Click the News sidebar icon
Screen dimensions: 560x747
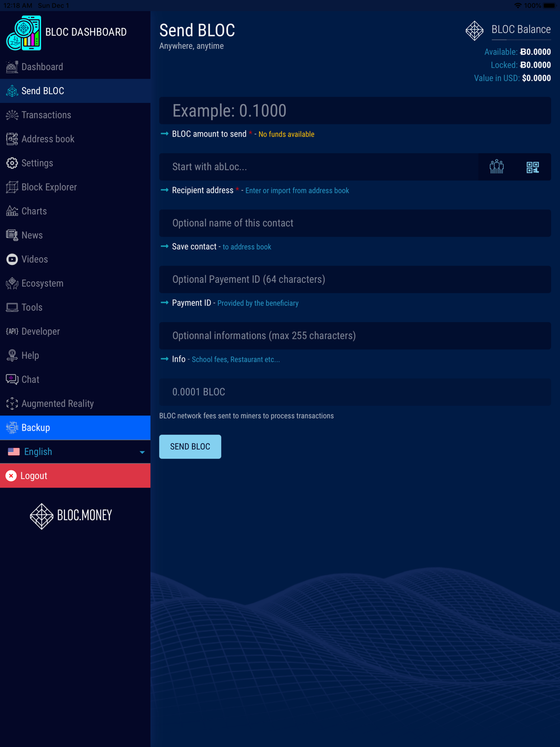(x=12, y=236)
